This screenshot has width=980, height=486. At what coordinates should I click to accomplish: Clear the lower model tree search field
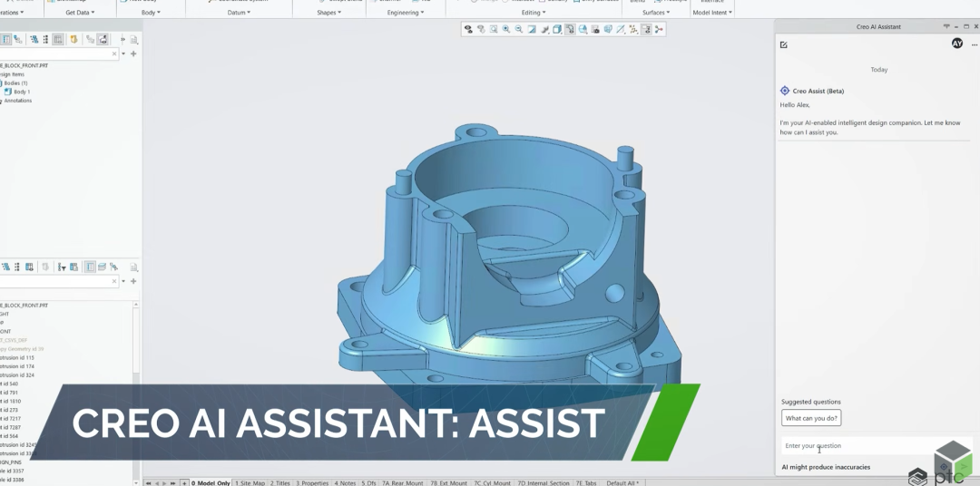(x=114, y=281)
